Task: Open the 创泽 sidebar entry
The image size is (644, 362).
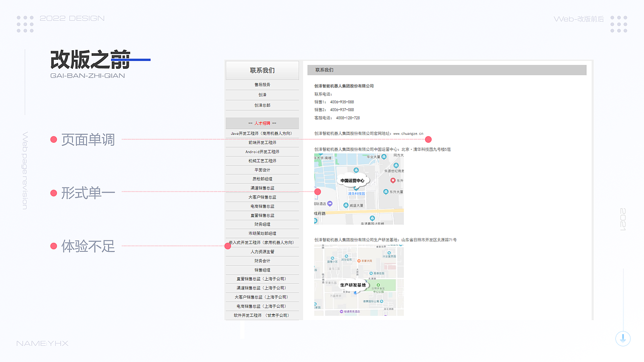Action: point(262,95)
